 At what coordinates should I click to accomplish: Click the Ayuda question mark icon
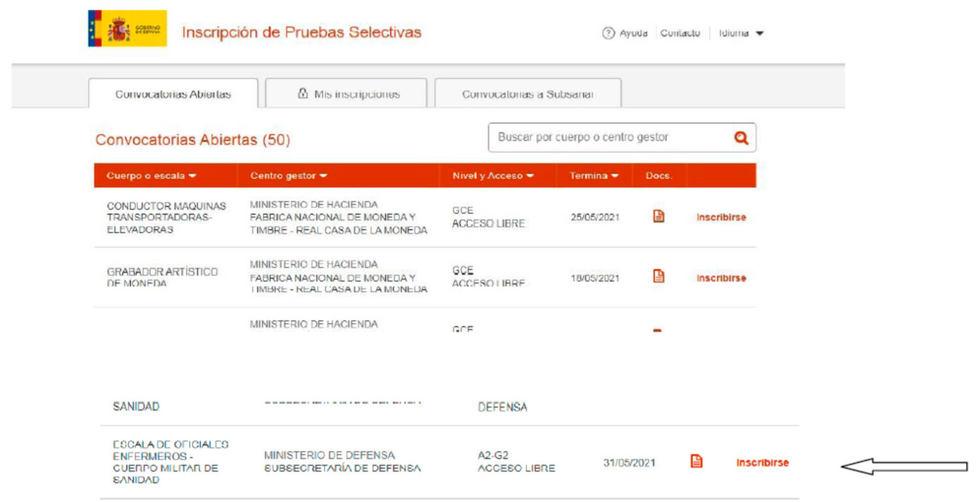tap(608, 32)
